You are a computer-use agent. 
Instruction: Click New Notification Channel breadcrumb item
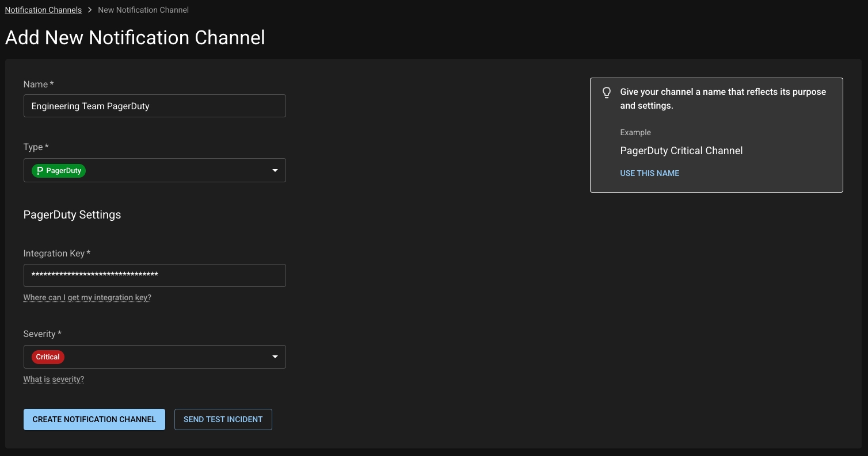[143, 10]
